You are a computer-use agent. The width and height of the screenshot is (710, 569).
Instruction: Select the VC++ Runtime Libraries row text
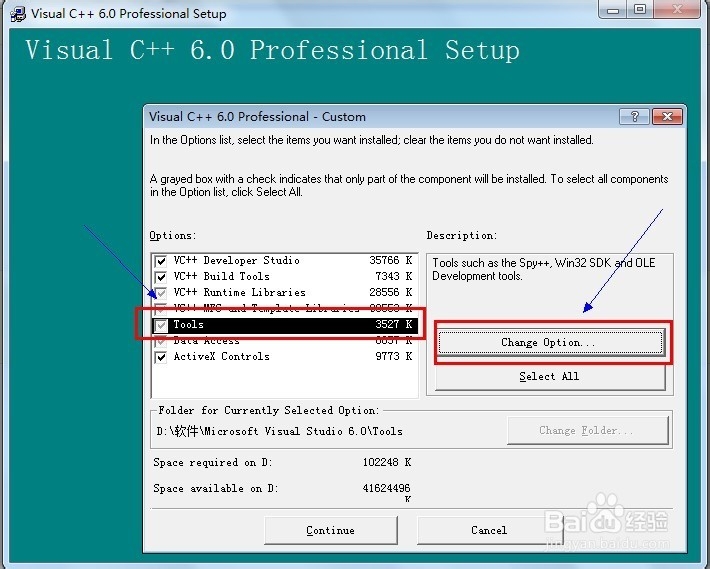point(240,292)
